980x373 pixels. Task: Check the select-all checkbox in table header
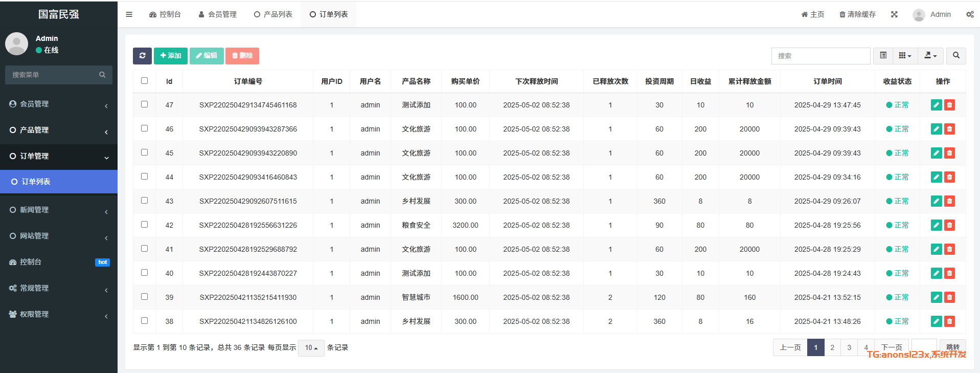(x=145, y=81)
